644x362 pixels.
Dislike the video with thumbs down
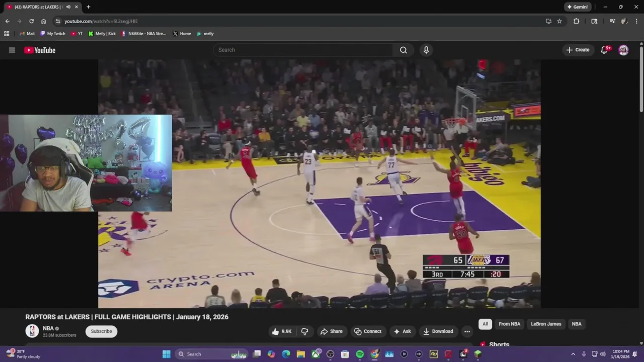pos(305,331)
